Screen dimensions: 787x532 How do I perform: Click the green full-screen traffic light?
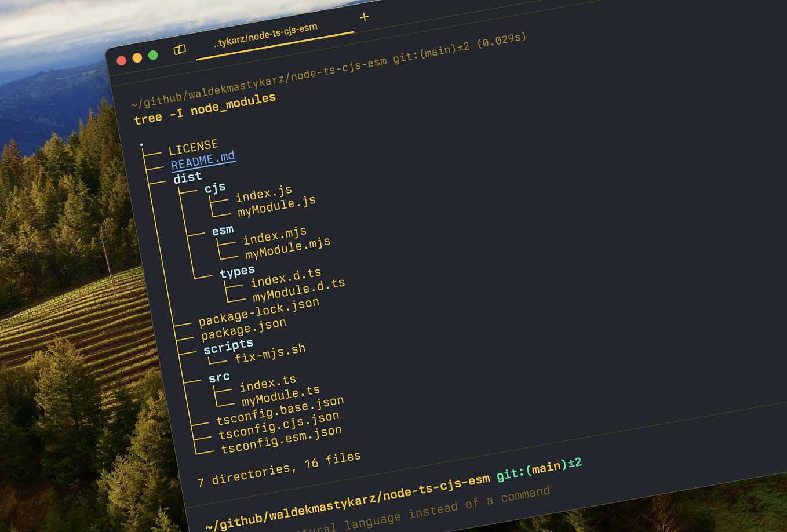152,55
